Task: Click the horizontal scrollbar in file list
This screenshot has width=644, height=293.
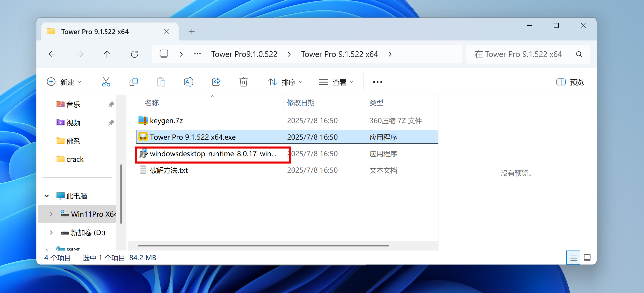Action: 263,246
